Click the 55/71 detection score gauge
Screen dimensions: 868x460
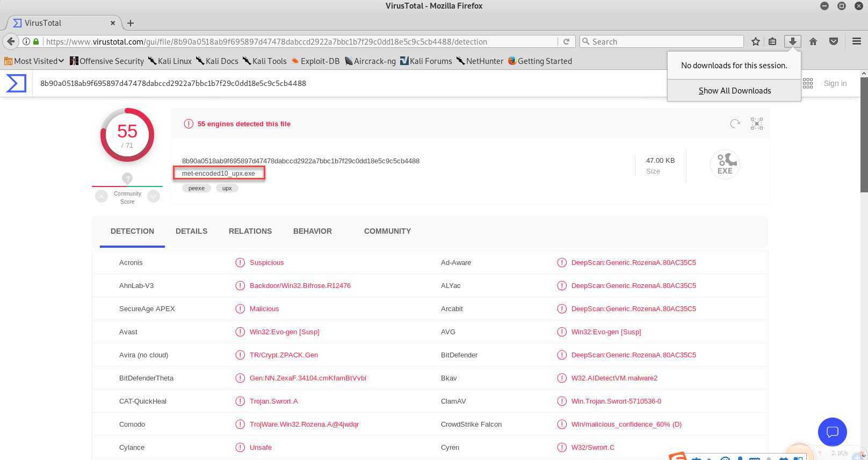pyautogui.click(x=127, y=135)
